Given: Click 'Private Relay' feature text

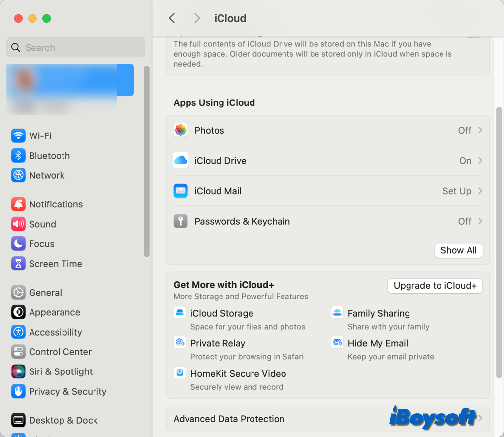Looking at the screenshot, I should pos(218,343).
